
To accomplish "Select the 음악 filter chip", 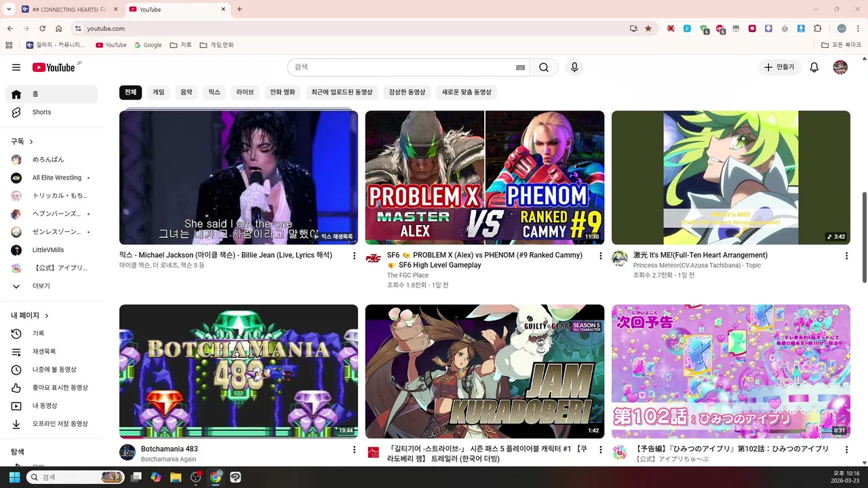I will (186, 92).
